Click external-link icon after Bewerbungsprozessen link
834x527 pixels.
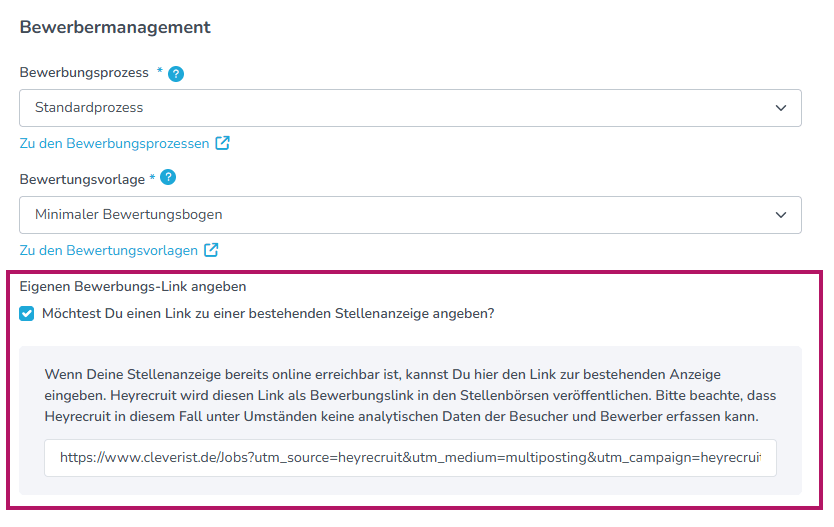222,143
